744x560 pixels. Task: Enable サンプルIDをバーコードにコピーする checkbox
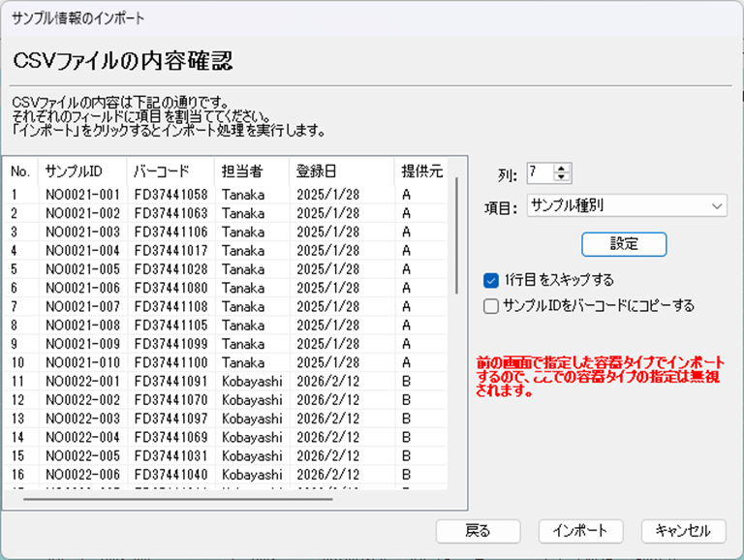tap(491, 305)
